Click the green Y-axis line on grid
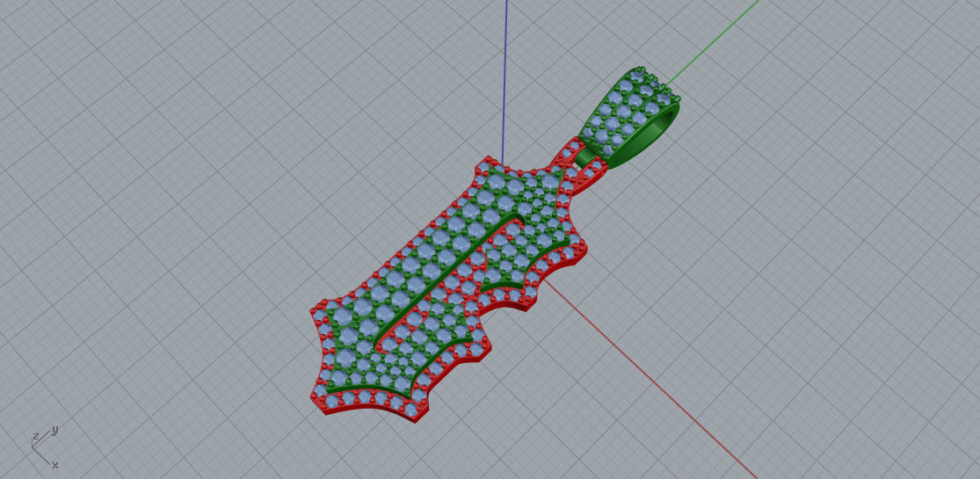The height and width of the screenshot is (479, 980). (713, 42)
